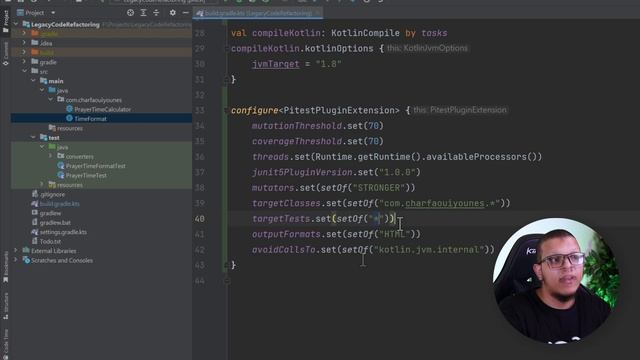Viewport: 640px width, 360px height.
Task: Expand the gradle folder
Action: point(24,62)
